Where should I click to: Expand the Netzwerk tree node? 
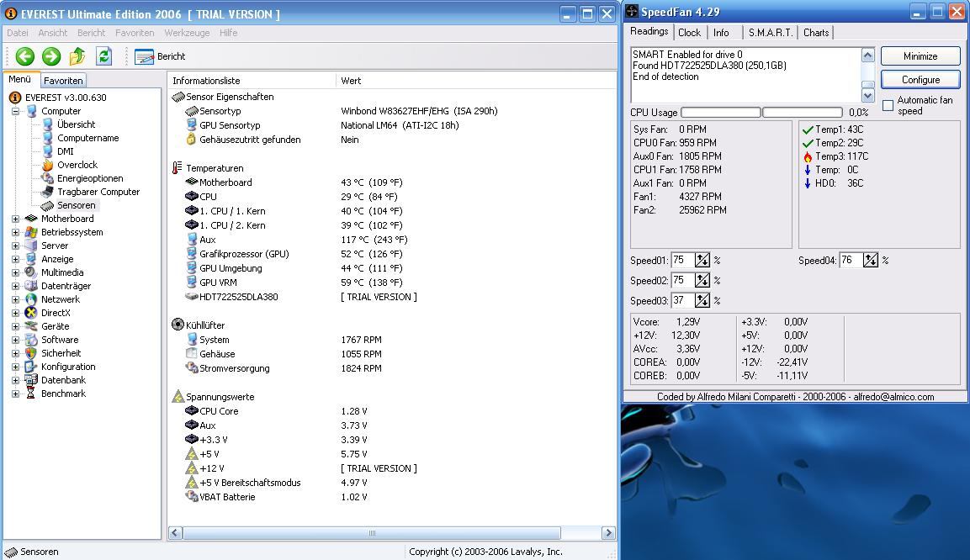tap(15, 300)
